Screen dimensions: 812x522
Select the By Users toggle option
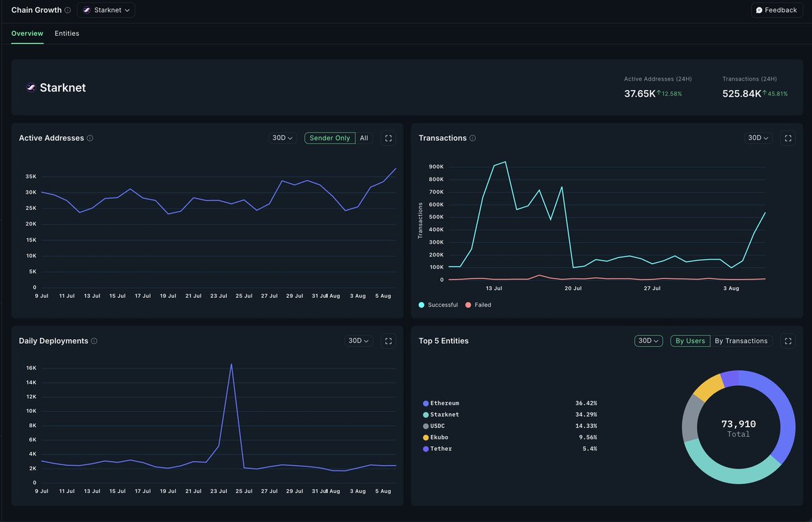click(x=690, y=341)
